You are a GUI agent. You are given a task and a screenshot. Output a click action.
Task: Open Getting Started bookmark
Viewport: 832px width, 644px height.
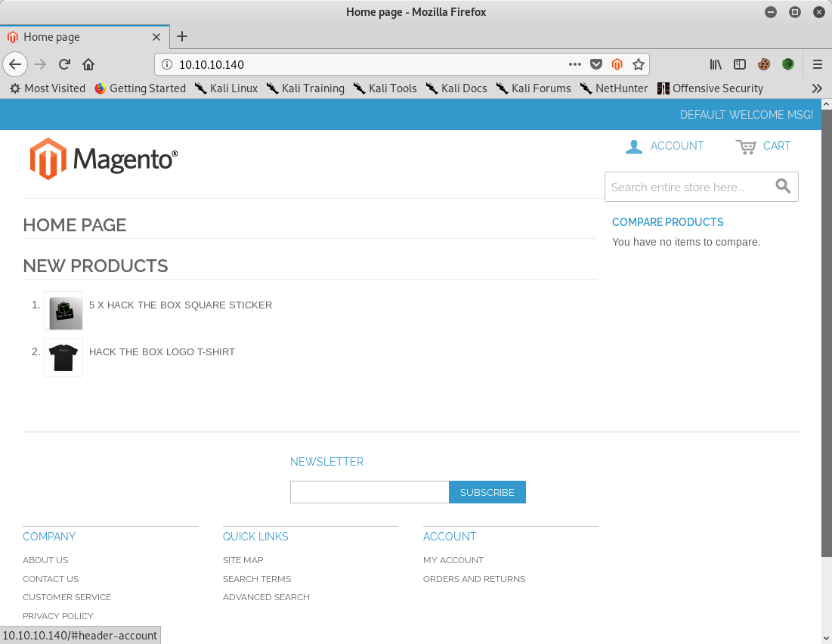coord(140,88)
